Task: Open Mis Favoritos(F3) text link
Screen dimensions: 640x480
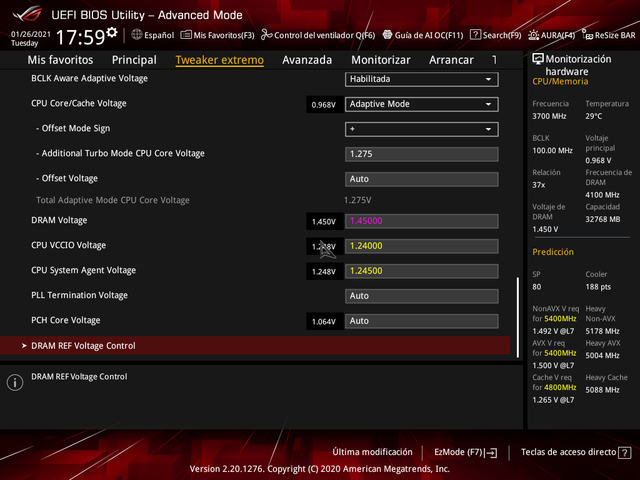Action: pos(224,35)
